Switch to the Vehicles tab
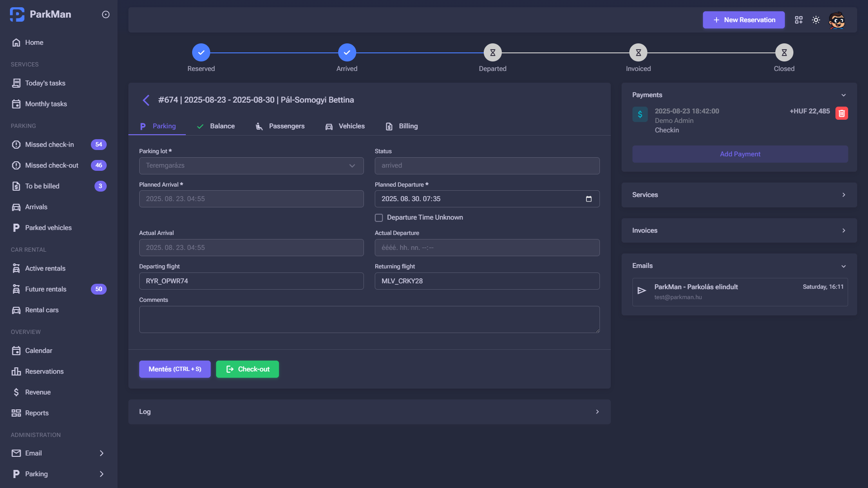This screenshot has width=868, height=488. tap(345, 127)
